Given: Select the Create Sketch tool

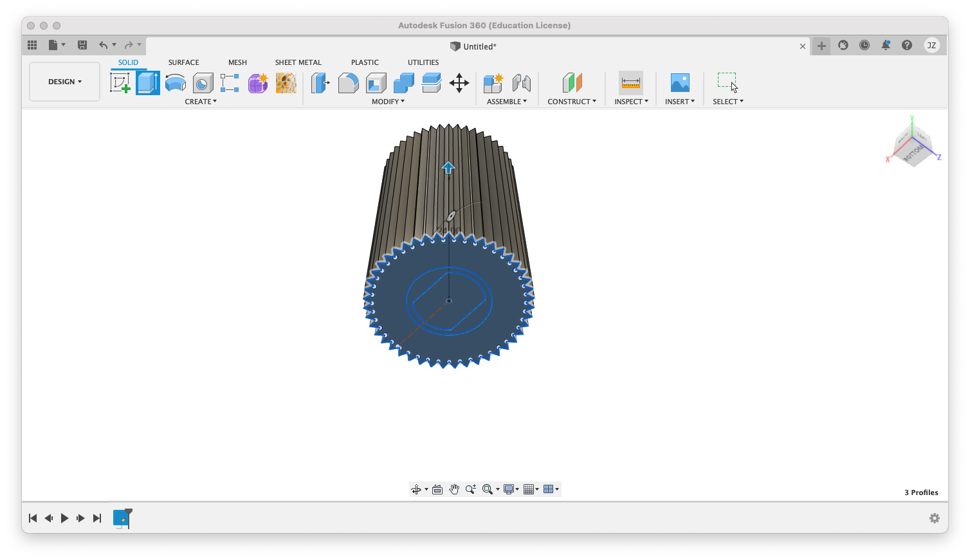Looking at the screenshot, I should 120,83.
